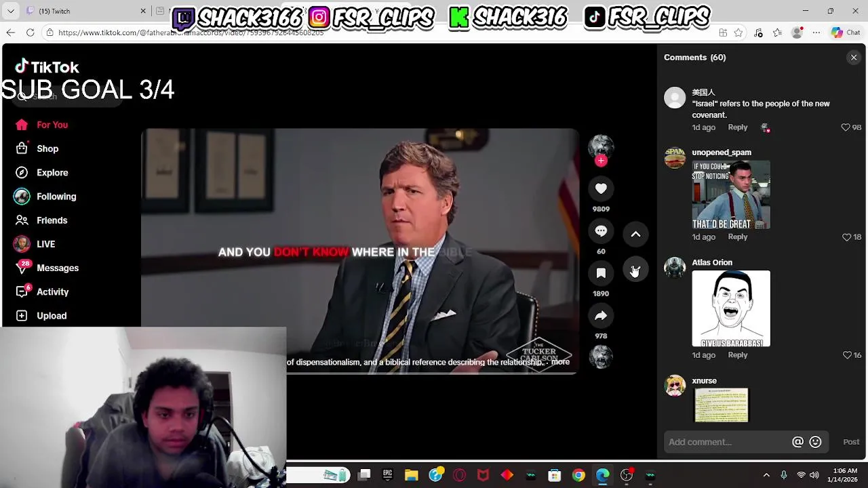Viewport: 868px width, 488px height.
Task: Open the Activity notifications
Action: [53, 291]
